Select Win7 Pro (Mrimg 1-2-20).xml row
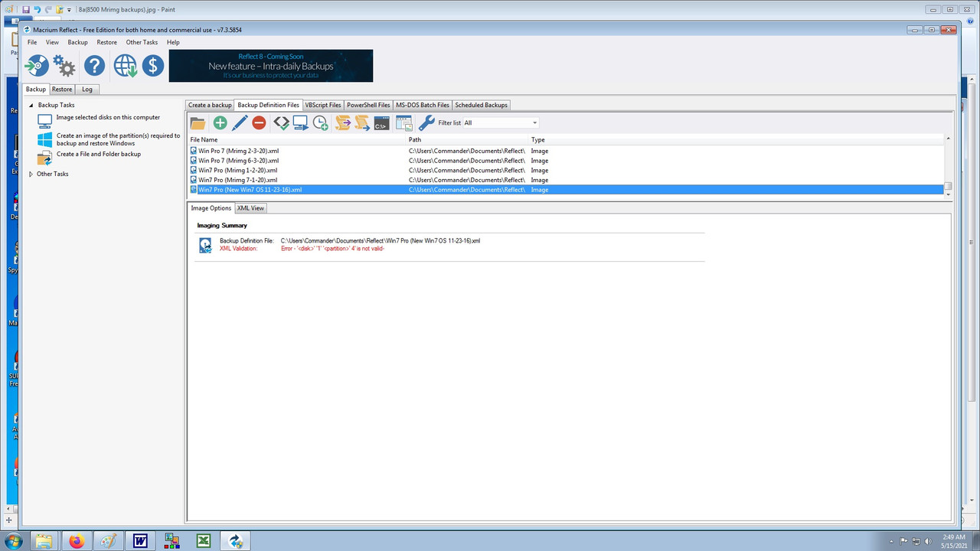Viewport: 980px width, 551px height. 566,170
